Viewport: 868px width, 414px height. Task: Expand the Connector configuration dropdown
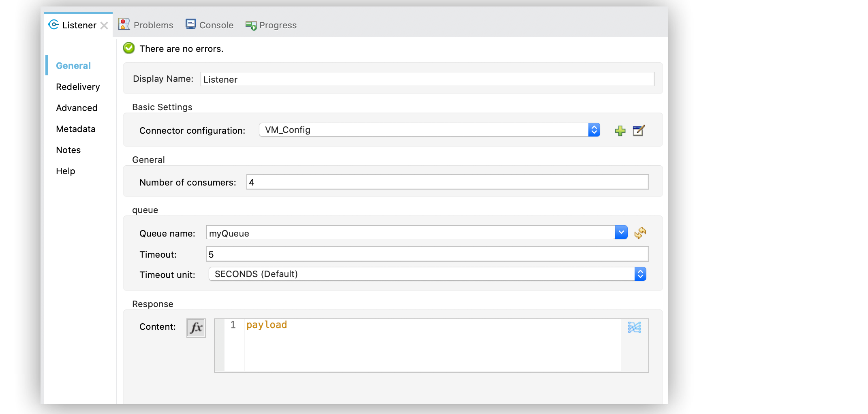(x=594, y=130)
